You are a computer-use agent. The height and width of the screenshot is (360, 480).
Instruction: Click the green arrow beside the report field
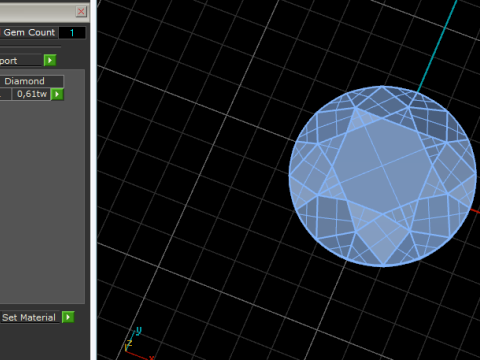coord(50,60)
